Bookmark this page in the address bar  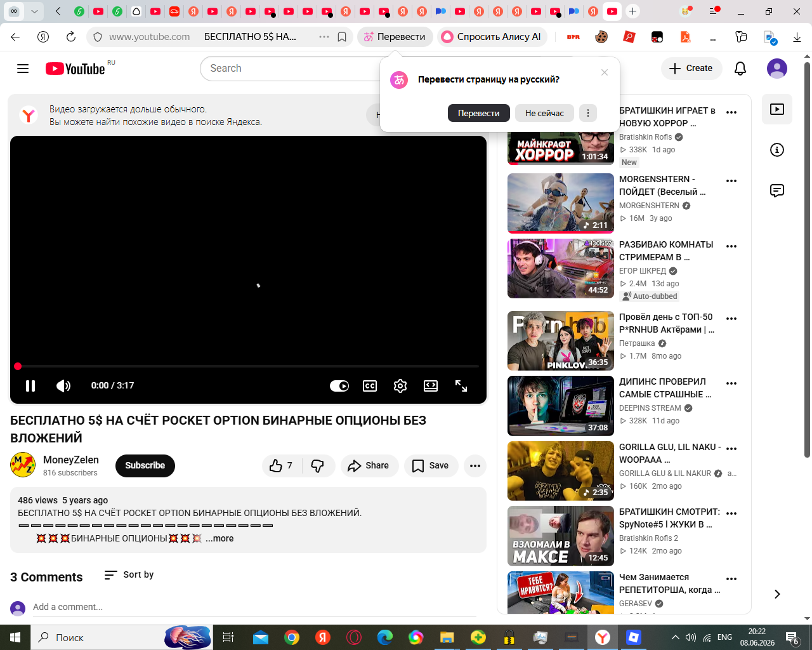point(342,37)
